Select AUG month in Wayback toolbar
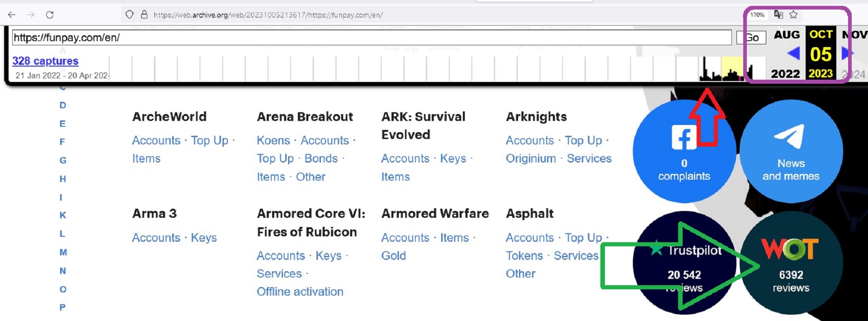Screen dimensions: 868x321 click(787, 35)
